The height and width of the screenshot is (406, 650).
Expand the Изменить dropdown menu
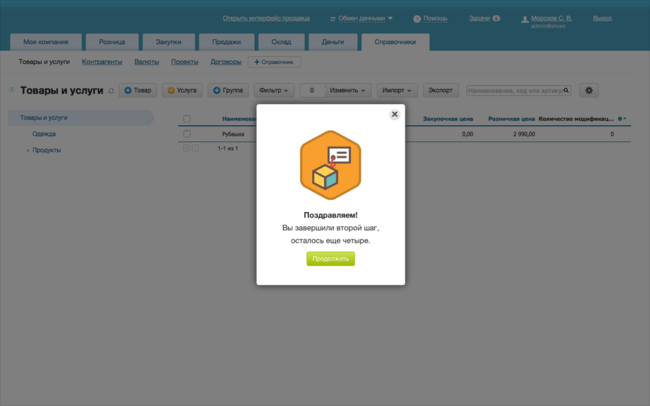click(x=349, y=90)
